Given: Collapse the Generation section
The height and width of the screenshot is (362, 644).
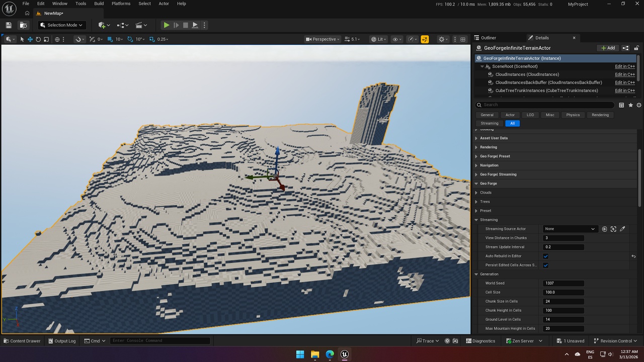Looking at the screenshot, I should click(x=476, y=274).
